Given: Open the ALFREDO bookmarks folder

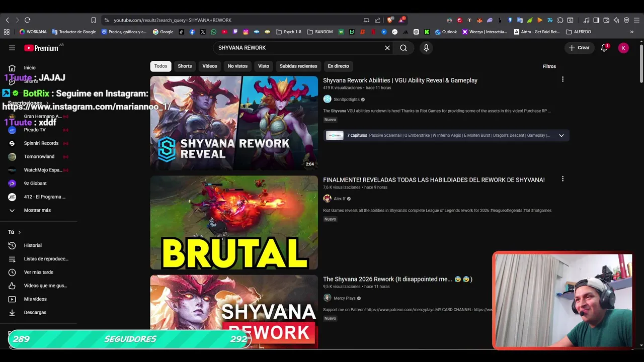Looking at the screenshot, I should click(579, 32).
